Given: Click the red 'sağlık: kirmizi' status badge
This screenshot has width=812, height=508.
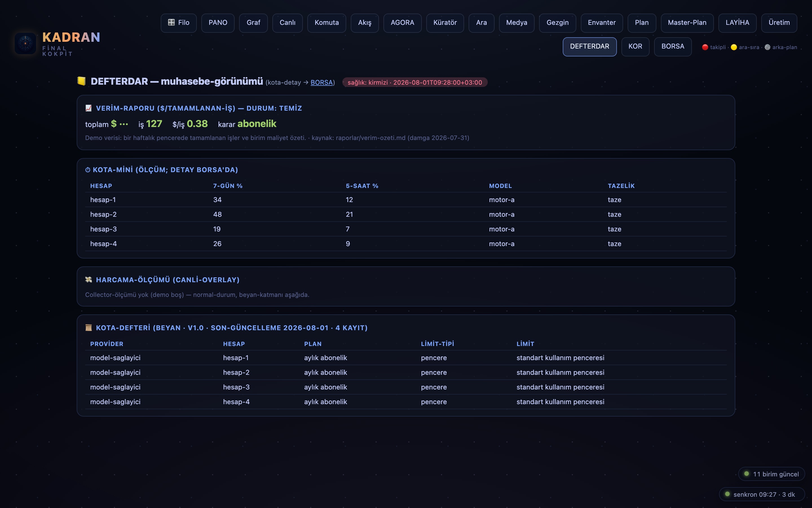Looking at the screenshot, I should click(415, 82).
